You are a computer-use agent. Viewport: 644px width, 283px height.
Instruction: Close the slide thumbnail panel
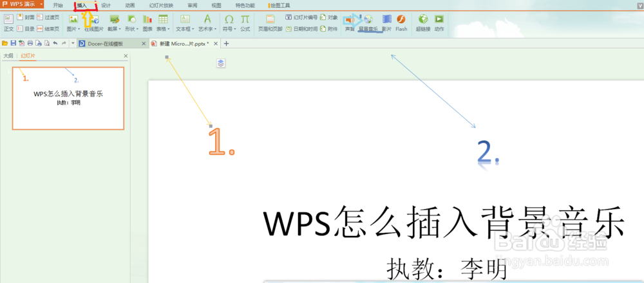pyautogui.click(x=126, y=56)
